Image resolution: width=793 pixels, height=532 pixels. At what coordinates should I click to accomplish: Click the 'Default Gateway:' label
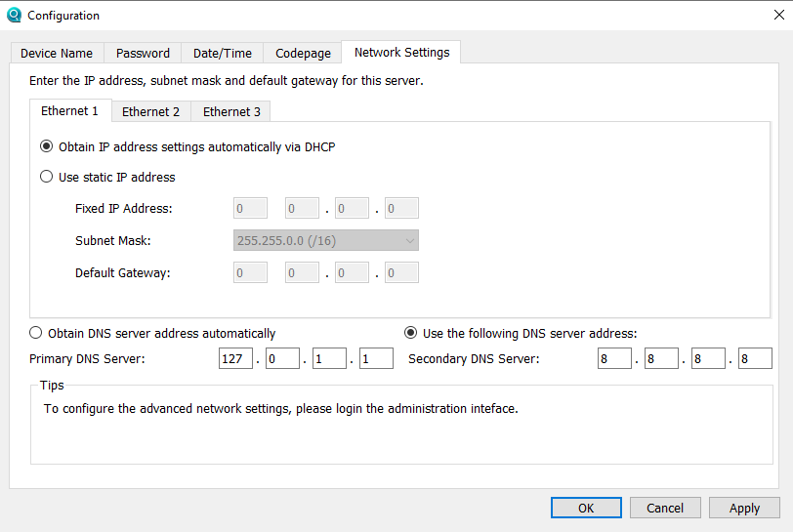(x=123, y=273)
